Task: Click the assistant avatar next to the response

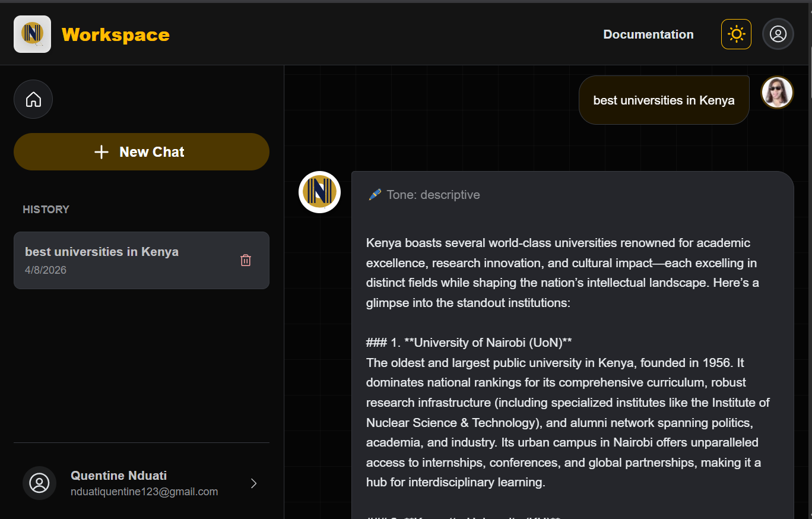Action: (319, 192)
